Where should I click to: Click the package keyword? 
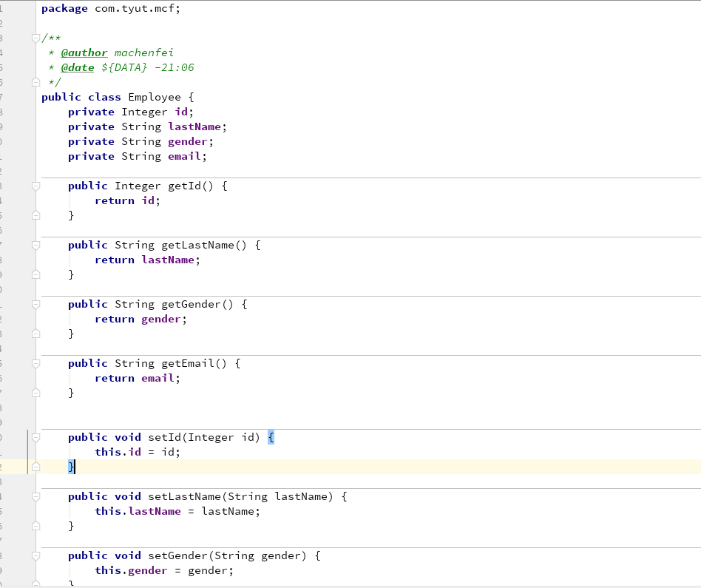pos(64,8)
